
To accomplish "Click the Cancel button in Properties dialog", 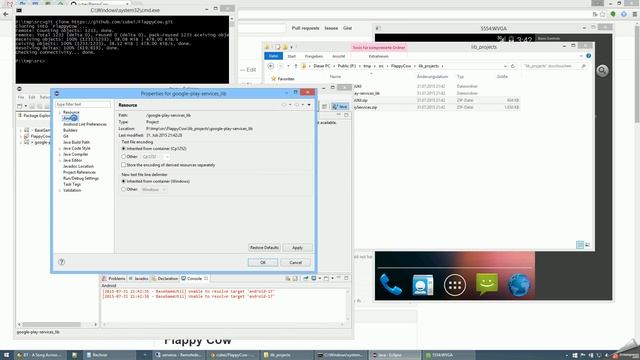I will [296, 262].
